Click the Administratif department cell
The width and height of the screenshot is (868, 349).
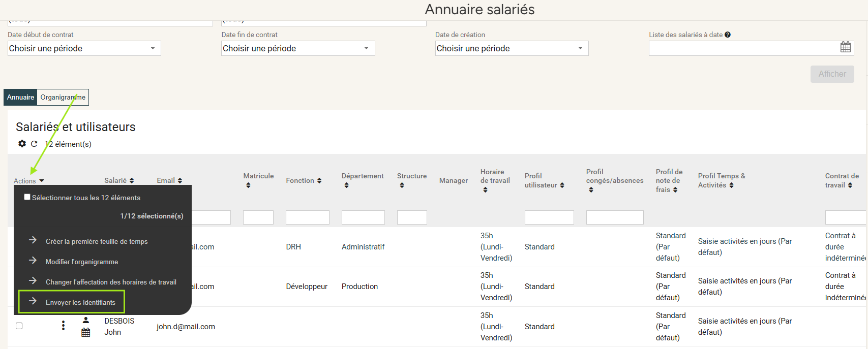coord(363,247)
